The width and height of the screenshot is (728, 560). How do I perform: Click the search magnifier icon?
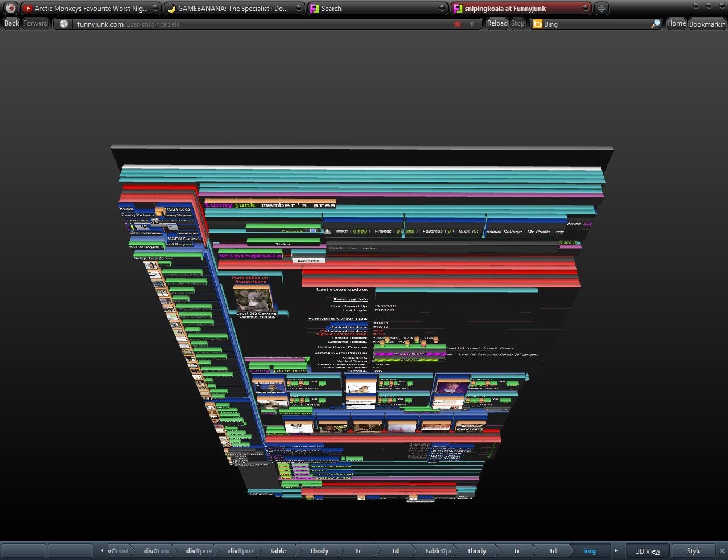click(656, 24)
